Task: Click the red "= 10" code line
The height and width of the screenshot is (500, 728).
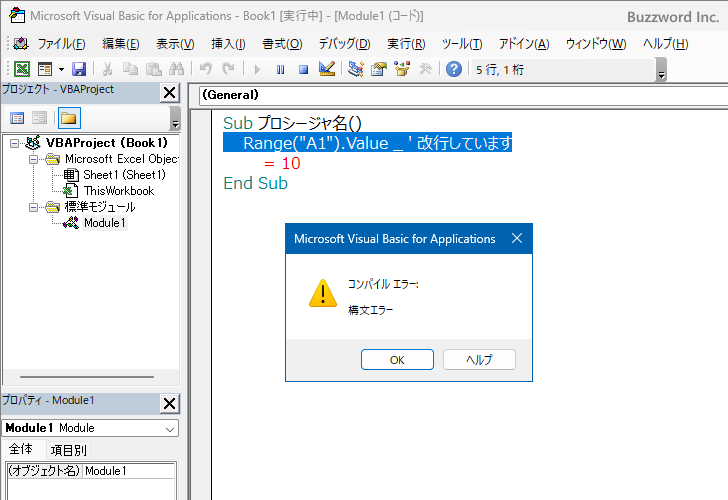Action: 282,163
